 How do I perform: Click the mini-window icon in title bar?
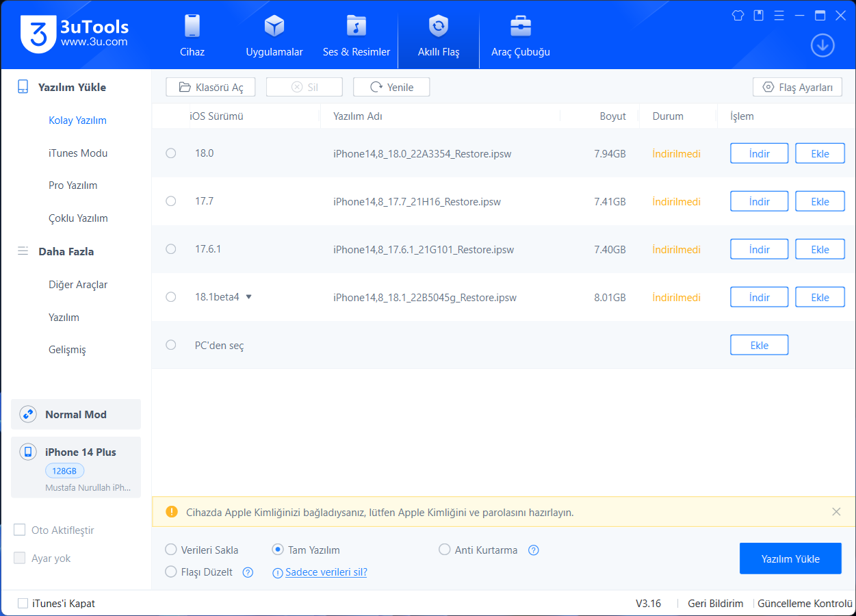pos(758,15)
